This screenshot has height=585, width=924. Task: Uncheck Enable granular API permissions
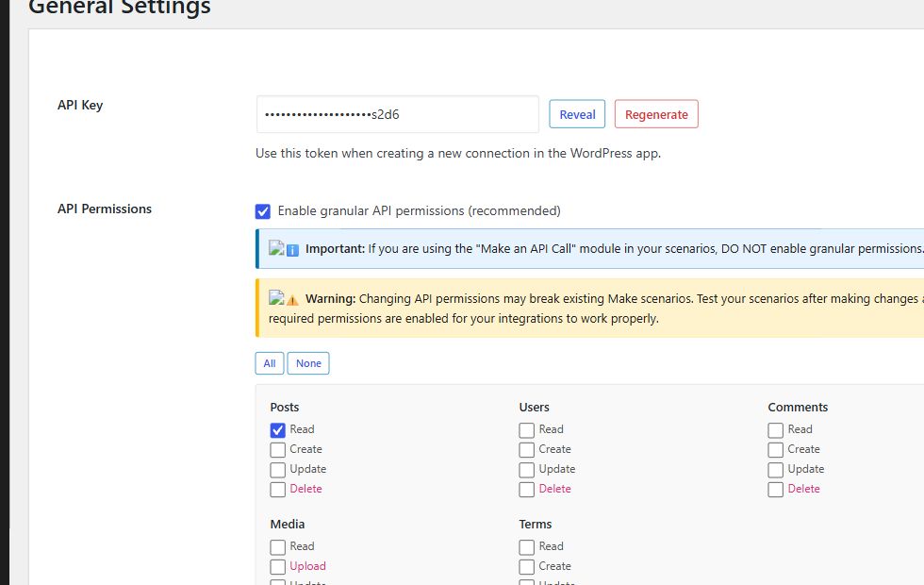(x=263, y=211)
